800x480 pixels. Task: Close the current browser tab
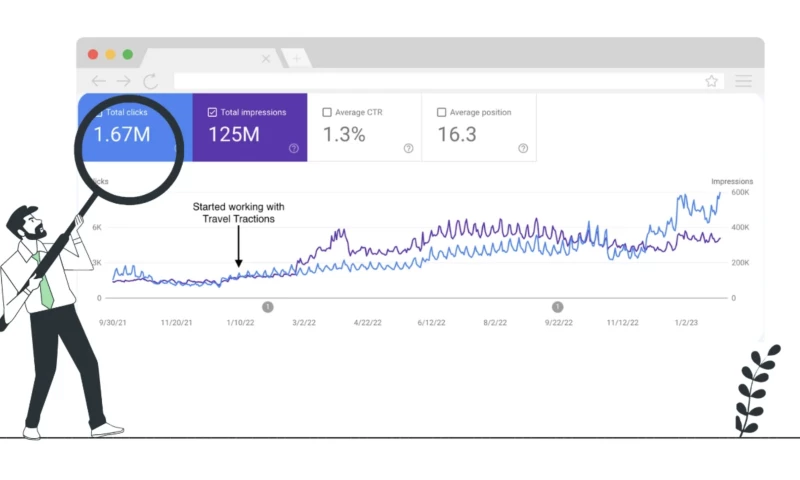pos(266,59)
